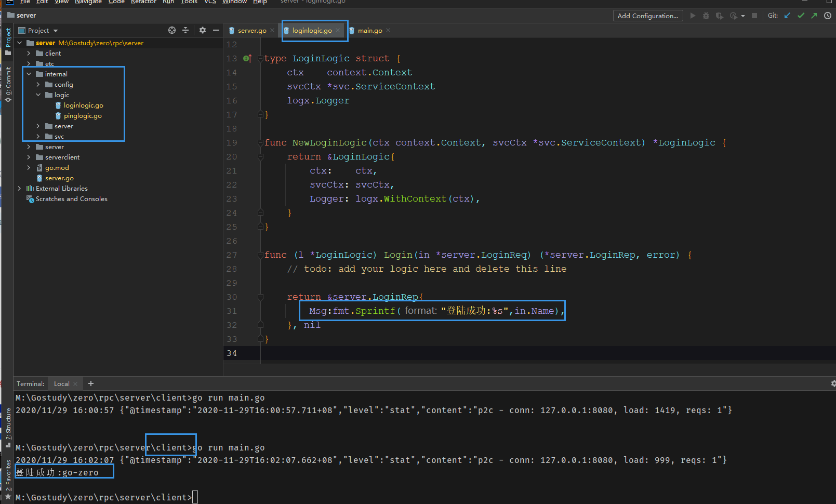The height and width of the screenshot is (504, 836).
Task: Click the collapse all icon in Project panel
Action: point(185,31)
